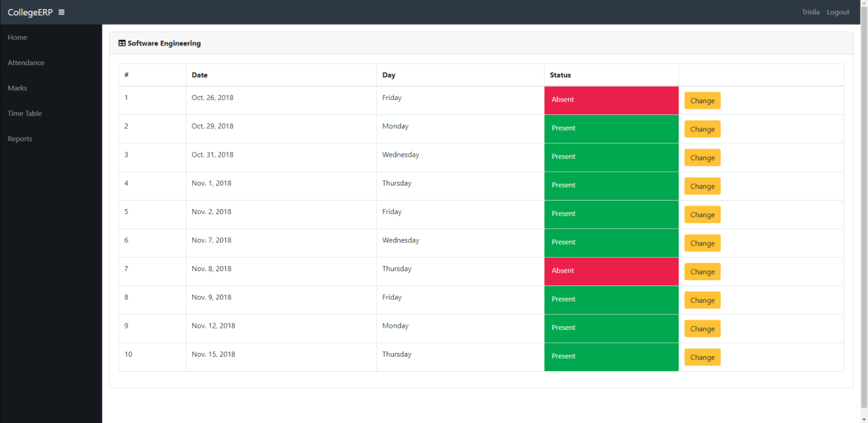Click row number 10 in the table
This screenshot has width=868, height=423.
point(128,355)
